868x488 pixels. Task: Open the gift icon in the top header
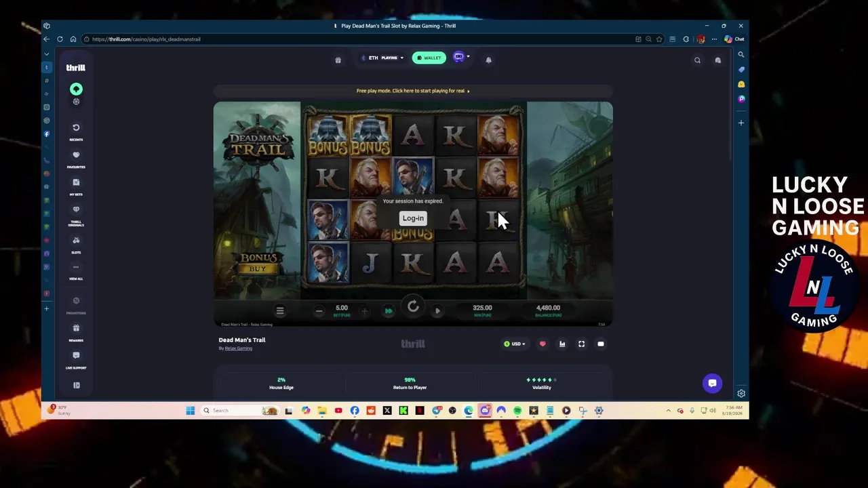[x=338, y=60]
